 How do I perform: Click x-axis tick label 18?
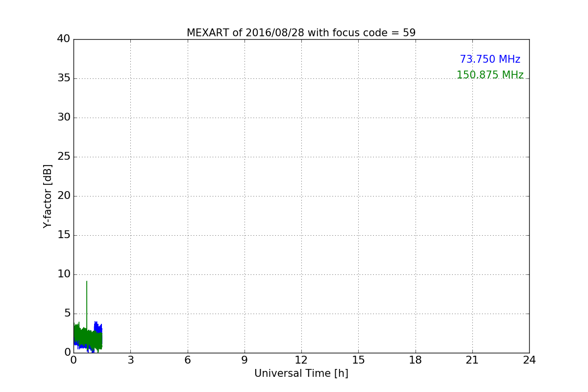[416, 360]
